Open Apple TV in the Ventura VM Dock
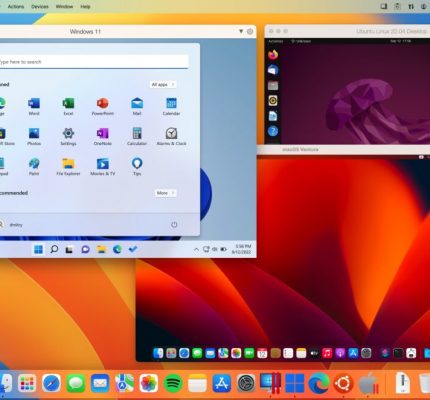The width and height of the screenshot is (430, 400). (314, 353)
